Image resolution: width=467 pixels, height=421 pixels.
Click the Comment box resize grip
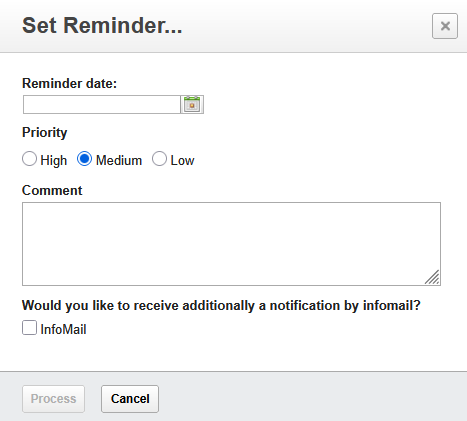point(432,277)
